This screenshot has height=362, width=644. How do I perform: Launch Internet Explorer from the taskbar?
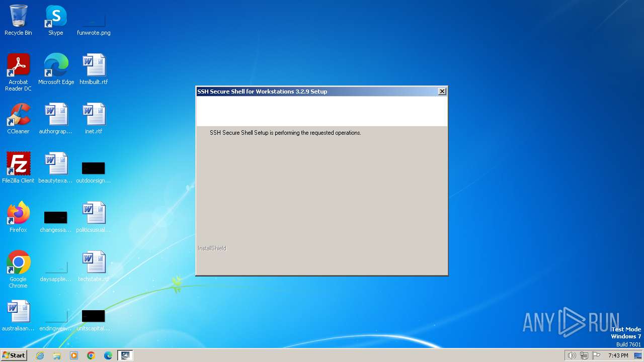[40, 355]
